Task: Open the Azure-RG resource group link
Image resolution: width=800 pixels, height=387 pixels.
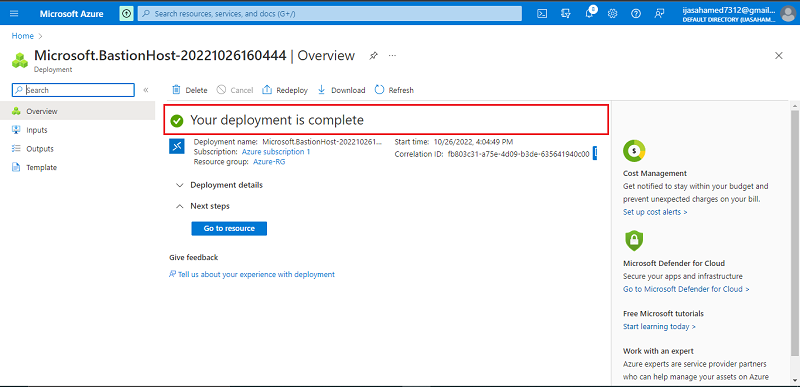Action: (269, 162)
